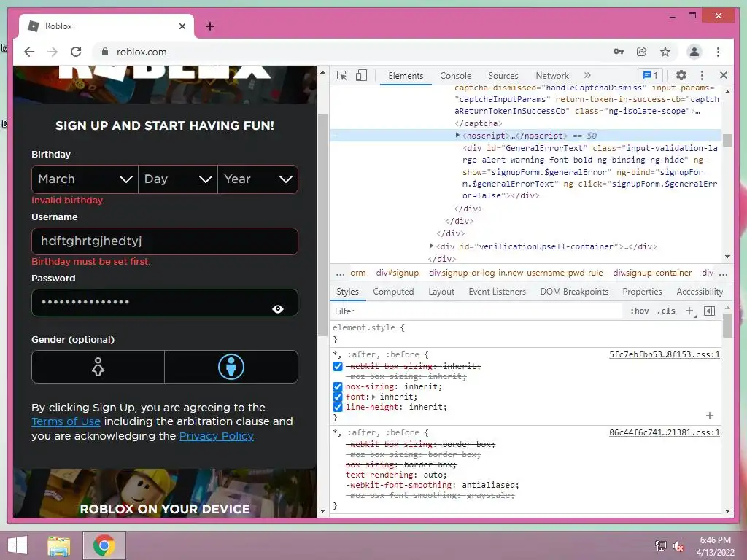The height and width of the screenshot is (560, 747).
Task: Open the 06c44f6c741 css source link
Action: [x=665, y=433]
